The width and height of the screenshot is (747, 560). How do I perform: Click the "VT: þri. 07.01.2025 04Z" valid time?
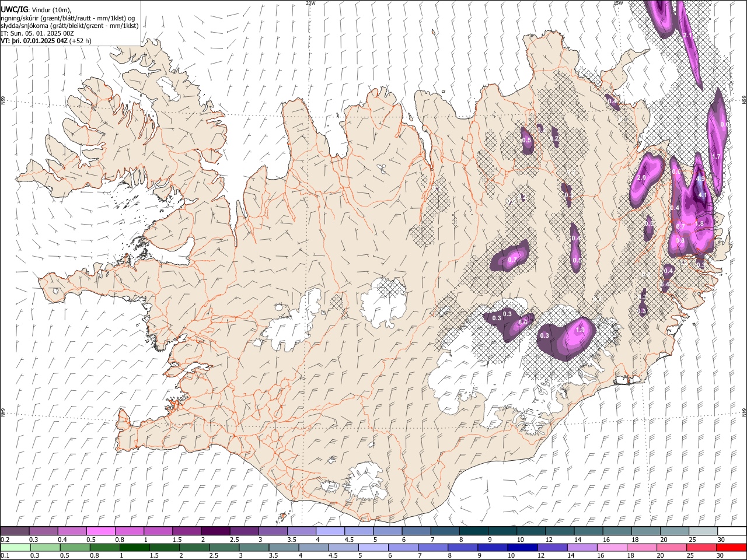pyautogui.click(x=34, y=41)
